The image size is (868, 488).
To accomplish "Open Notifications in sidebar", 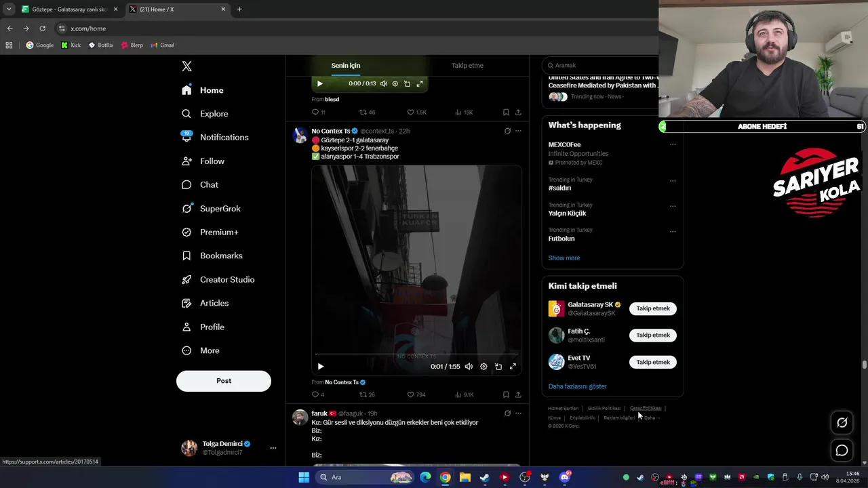I will 215,137.
